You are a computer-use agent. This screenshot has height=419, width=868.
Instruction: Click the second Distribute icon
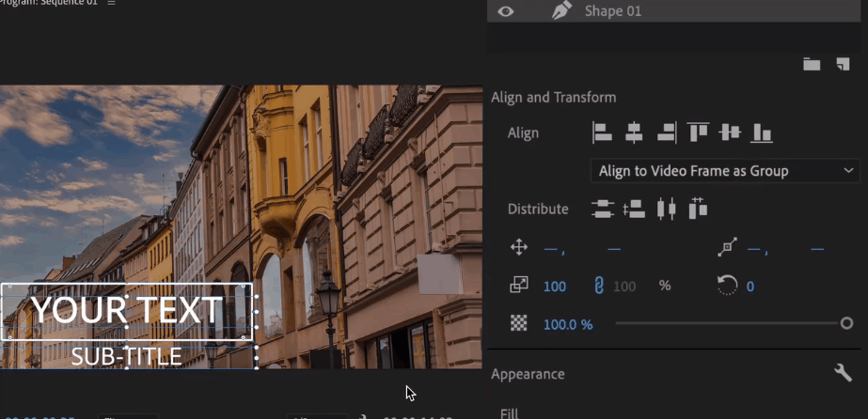(x=634, y=209)
